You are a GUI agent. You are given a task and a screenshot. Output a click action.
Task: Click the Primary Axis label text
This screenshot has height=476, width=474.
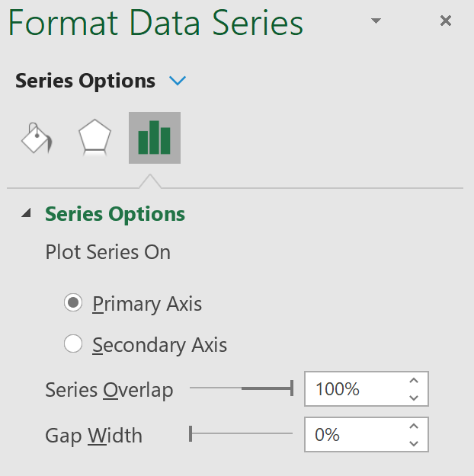click(x=147, y=304)
